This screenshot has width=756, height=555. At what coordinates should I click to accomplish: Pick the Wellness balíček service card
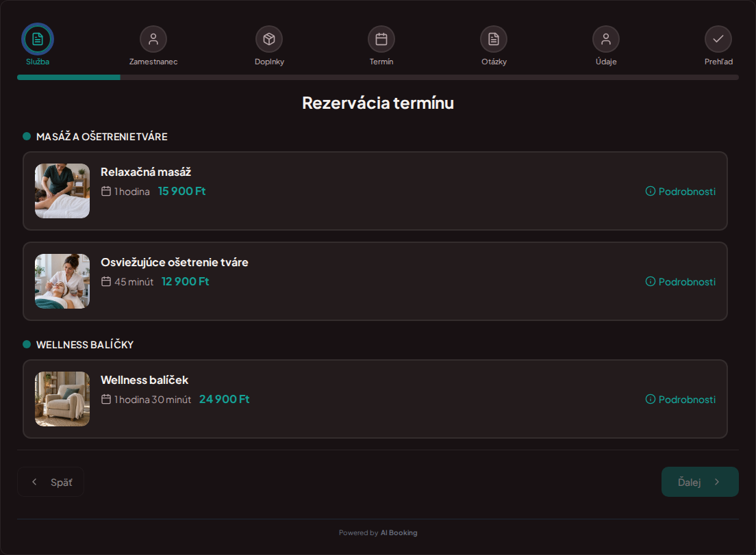click(375, 399)
